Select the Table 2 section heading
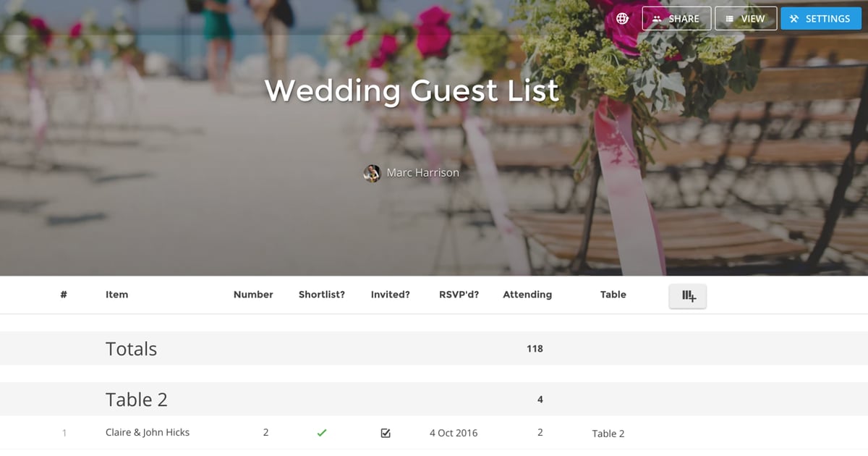 point(136,400)
